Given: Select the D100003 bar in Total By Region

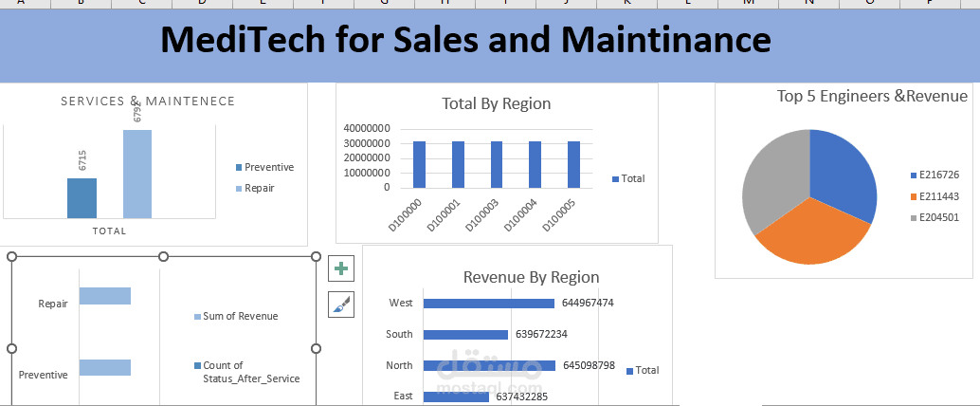Looking at the screenshot, I should (x=497, y=164).
